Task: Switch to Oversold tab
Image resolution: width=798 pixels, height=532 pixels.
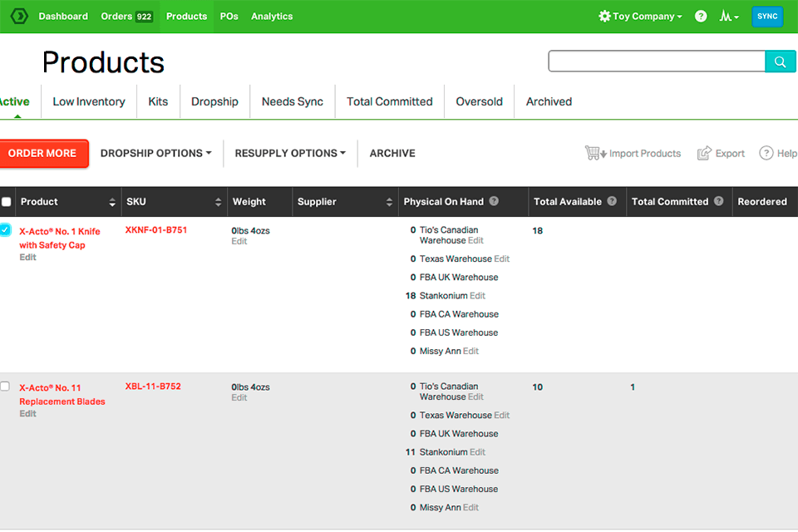Action: [479, 101]
